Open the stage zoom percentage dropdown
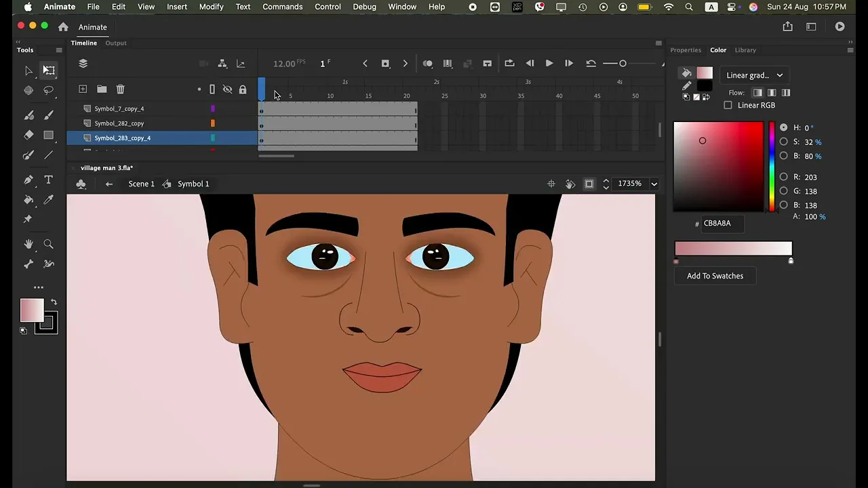Image resolution: width=868 pixels, height=488 pixels. 654,184
